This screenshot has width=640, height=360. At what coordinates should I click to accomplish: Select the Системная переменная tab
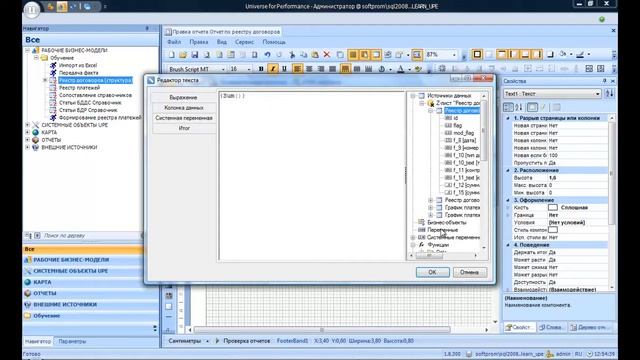(x=184, y=118)
